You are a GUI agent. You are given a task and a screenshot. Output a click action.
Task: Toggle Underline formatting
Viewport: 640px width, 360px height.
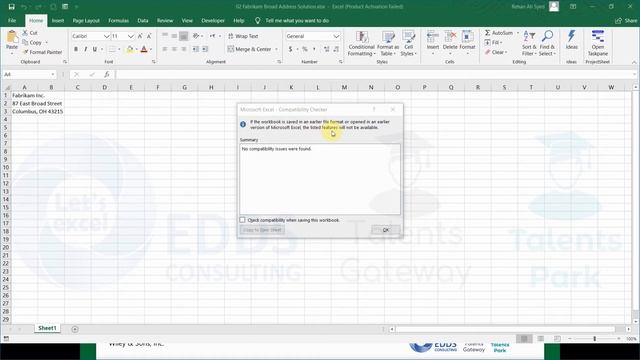pos(95,49)
